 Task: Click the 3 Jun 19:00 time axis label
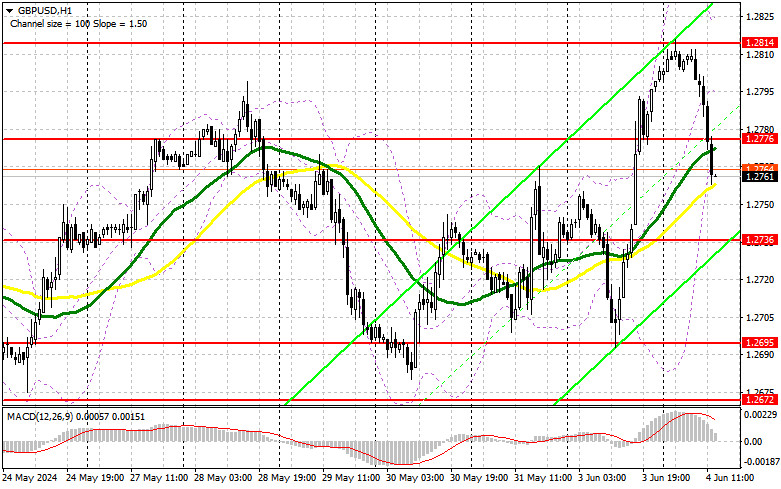[666, 478]
